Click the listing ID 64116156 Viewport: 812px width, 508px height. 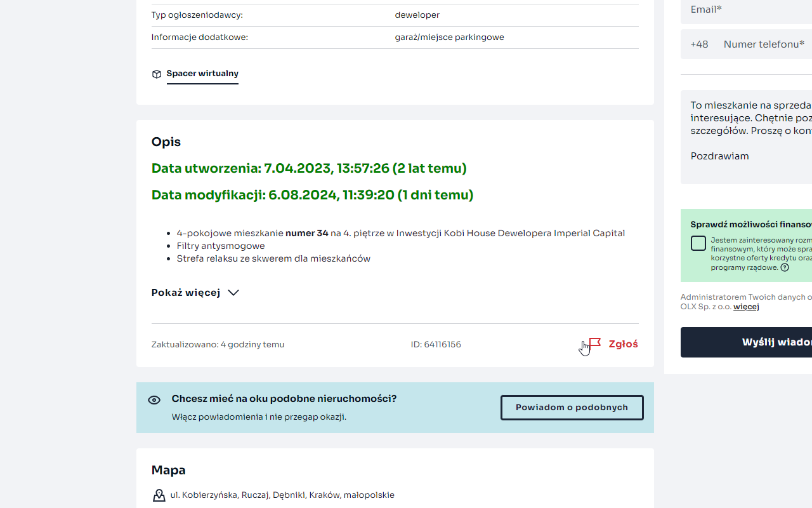pyautogui.click(x=436, y=345)
